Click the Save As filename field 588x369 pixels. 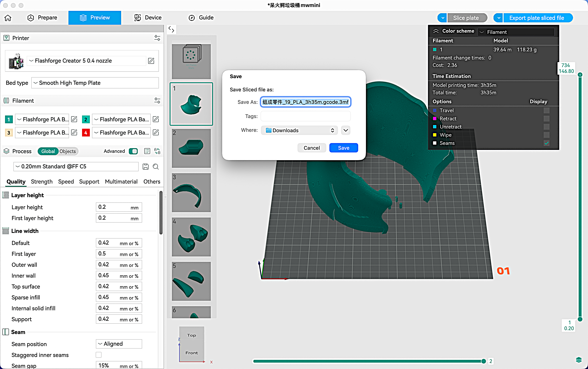pos(306,102)
